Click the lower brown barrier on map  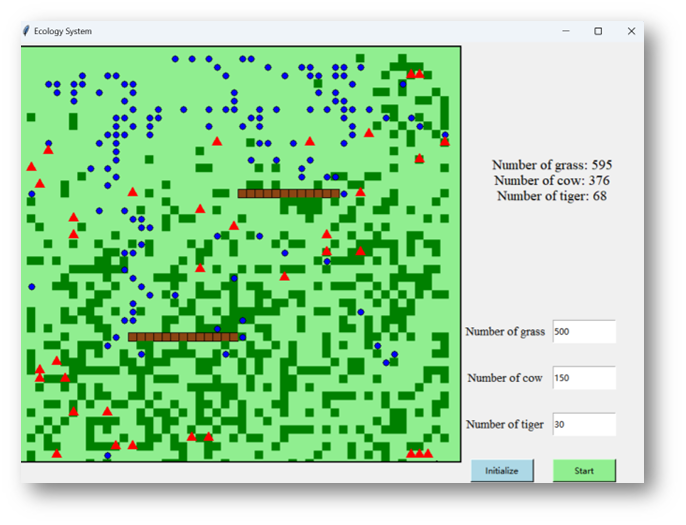coord(183,337)
